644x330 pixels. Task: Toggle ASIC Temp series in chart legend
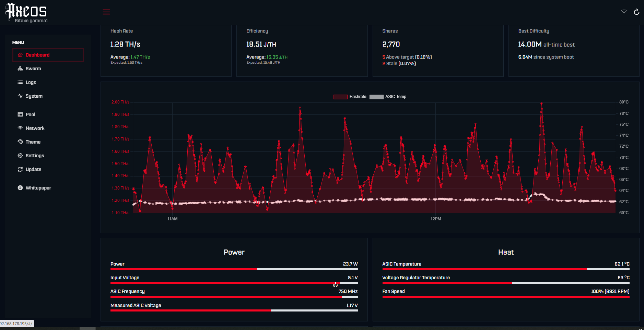[388, 97]
